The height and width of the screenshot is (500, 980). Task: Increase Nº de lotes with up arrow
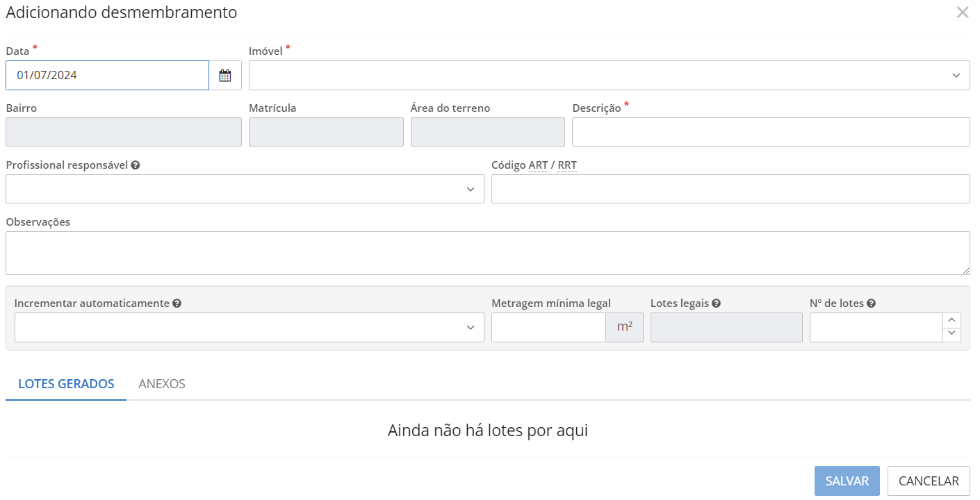click(952, 320)
